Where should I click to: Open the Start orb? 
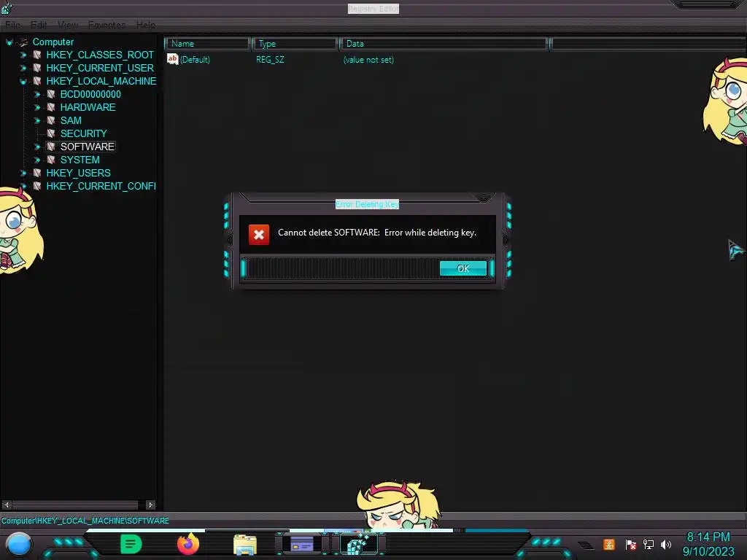pos(19,544)
